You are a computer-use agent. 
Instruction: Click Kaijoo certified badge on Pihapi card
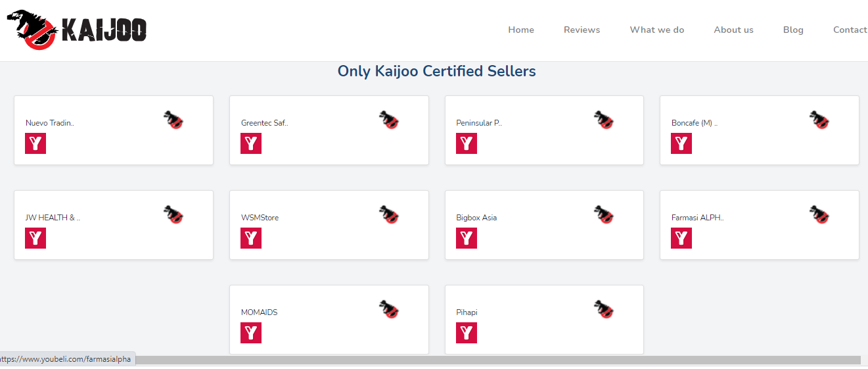(604, 309)
